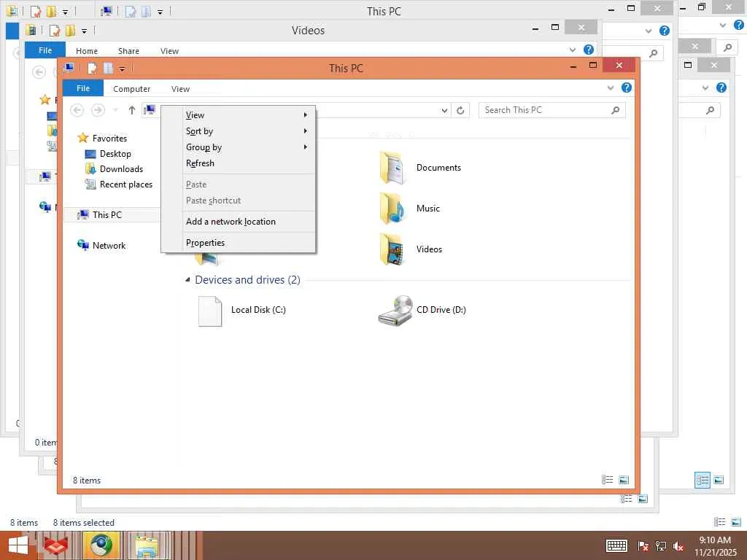Switch to the Computer ribbon tab
The height and width of the screenshot is (560, 747).
point(131,89)
